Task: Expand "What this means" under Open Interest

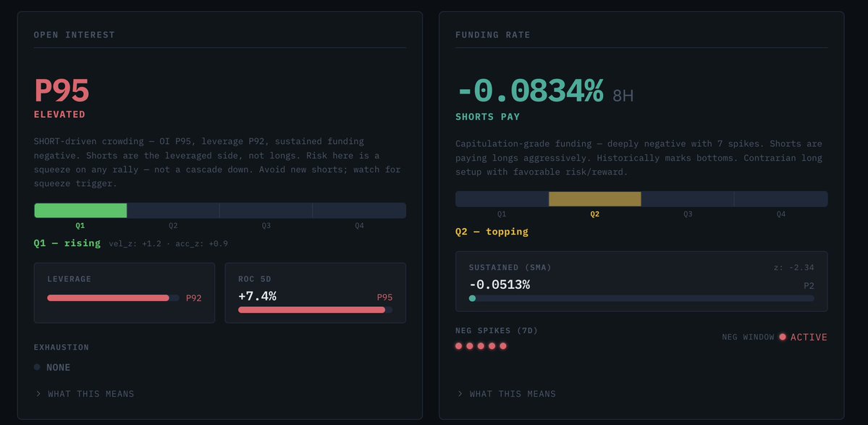Action: 85,394
